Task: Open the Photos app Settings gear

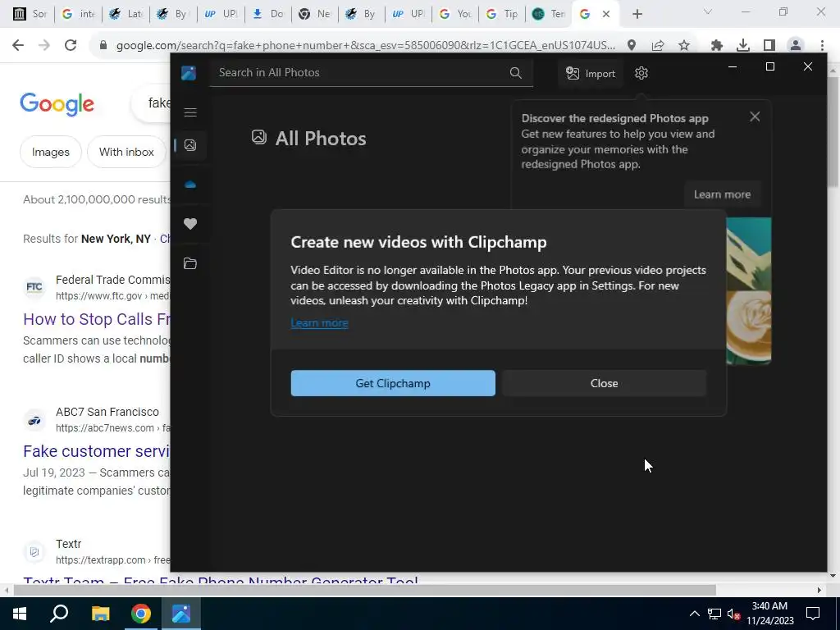Action: (641, 73)
